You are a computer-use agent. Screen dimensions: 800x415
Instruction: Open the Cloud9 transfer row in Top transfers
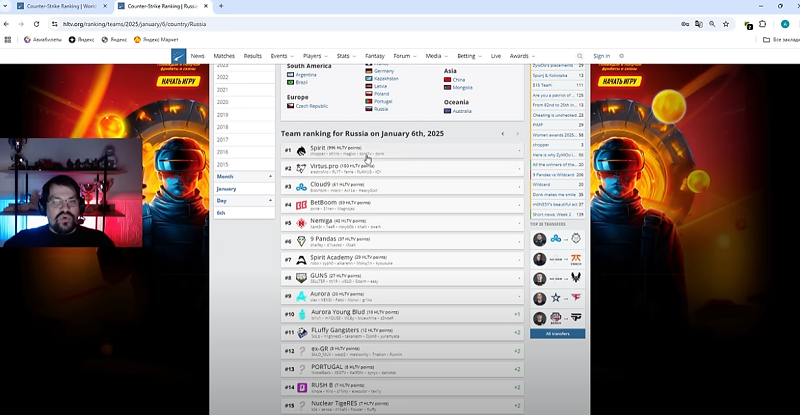click(557, 238)
